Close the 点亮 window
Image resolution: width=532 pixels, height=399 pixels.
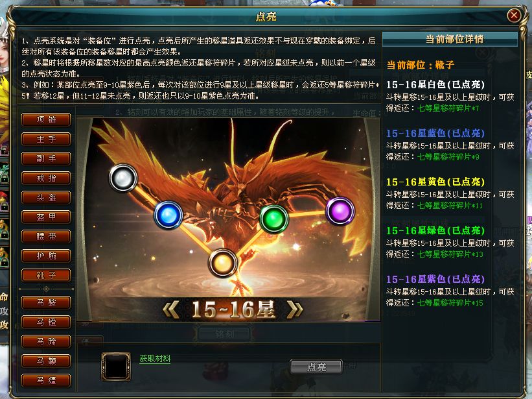(x=514, y=16)
